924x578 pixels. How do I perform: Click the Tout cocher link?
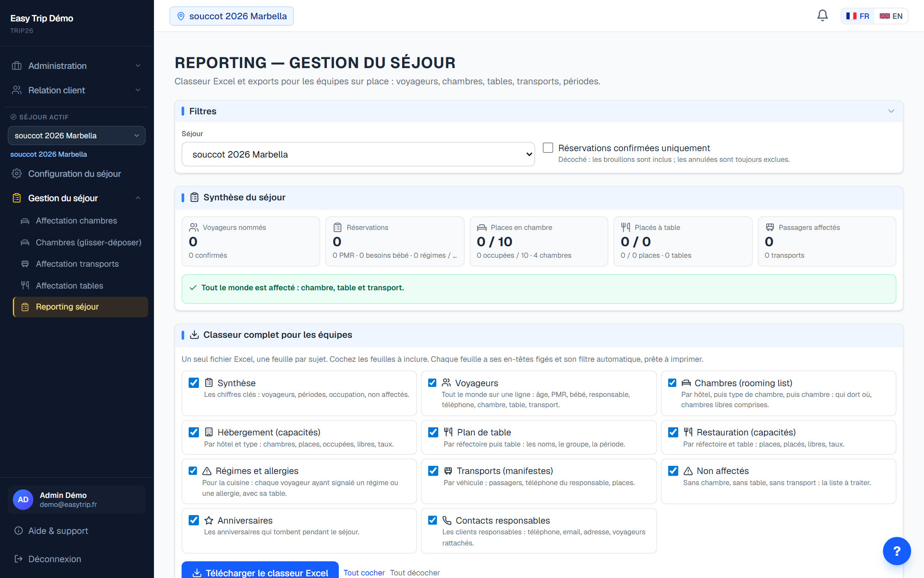364,572
